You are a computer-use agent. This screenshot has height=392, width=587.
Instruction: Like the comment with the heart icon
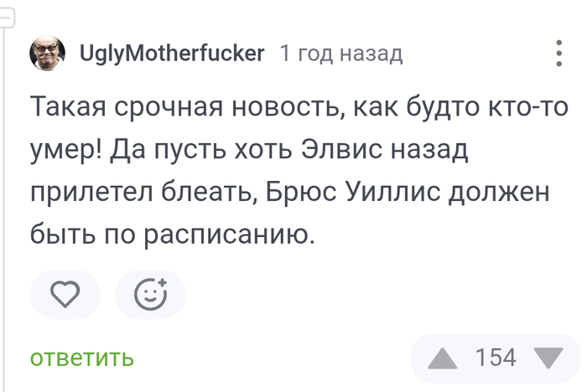[x=65, y=294]
